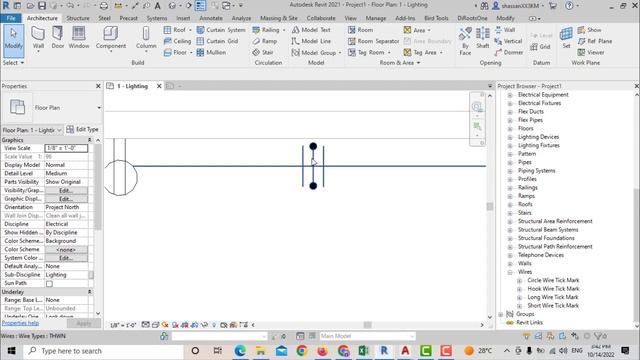Select the Shaft opening tool
The image size is (640, 360).
pyautogui.click(x=482, y=38)
